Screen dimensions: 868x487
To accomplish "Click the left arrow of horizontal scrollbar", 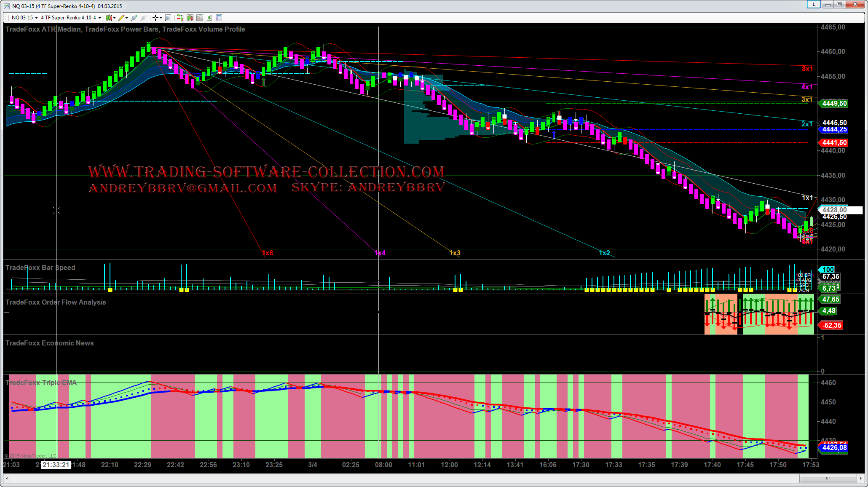I will [7, 478].
